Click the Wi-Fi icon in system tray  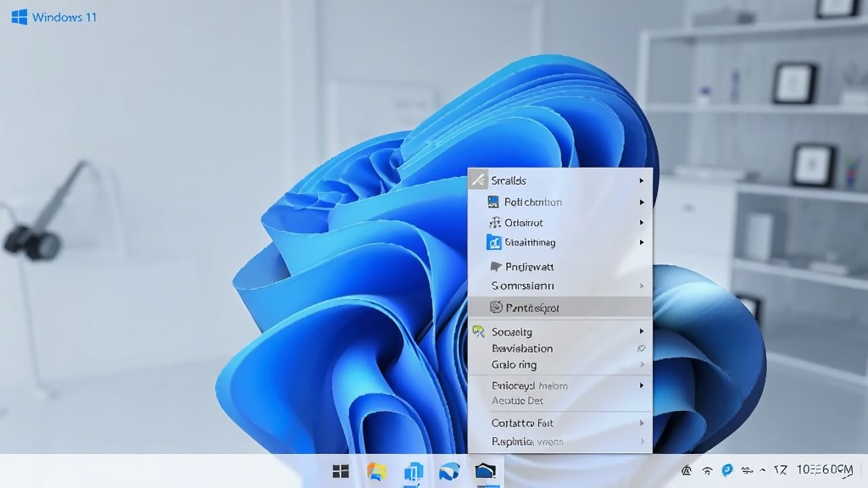pos(707,471)
